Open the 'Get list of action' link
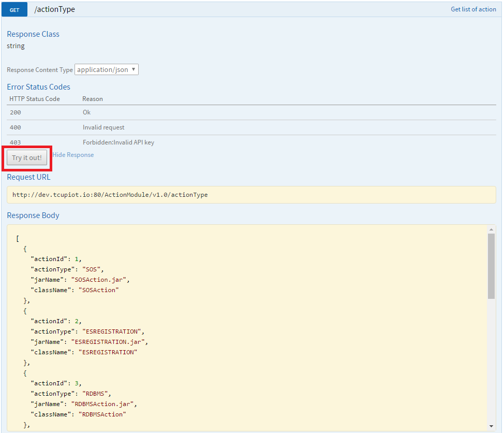 [473, 9]
